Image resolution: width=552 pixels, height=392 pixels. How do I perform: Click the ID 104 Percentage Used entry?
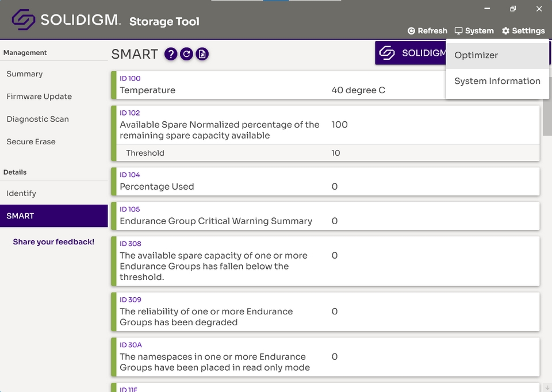pos(325,182)
